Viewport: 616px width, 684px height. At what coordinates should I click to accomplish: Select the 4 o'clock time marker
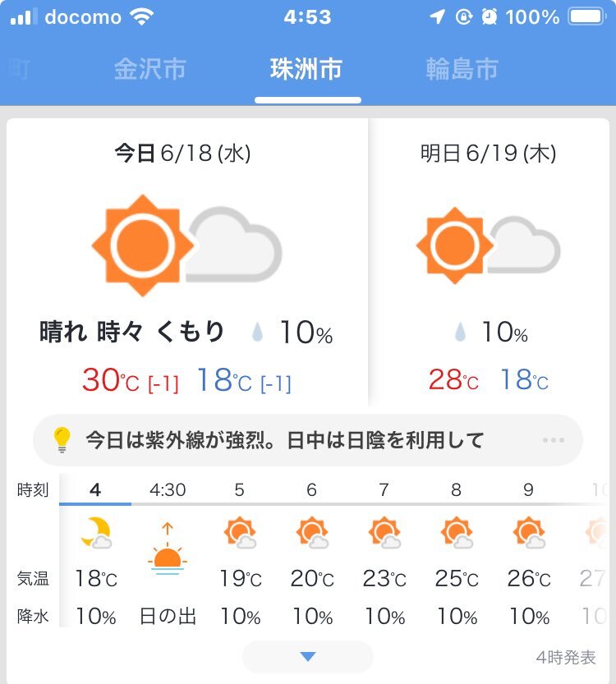pos(95,490)
